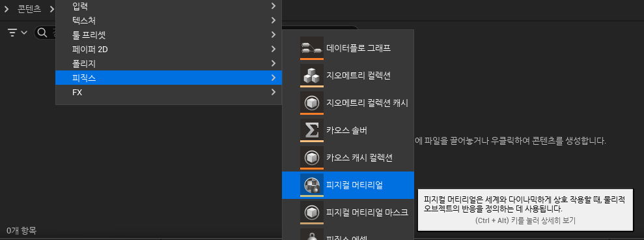Select the 피지컬 머티리얼 마스크 icon
The width and height of the screenshot is (644, 240).
312,213
